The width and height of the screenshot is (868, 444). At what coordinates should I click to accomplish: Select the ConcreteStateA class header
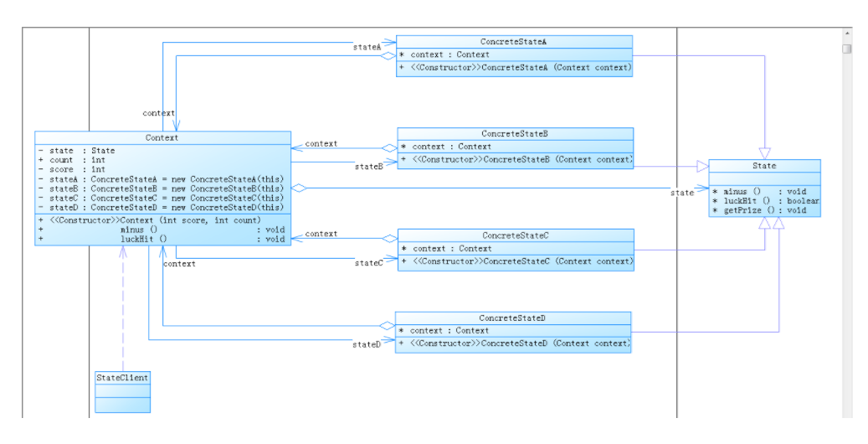[514, 42]
